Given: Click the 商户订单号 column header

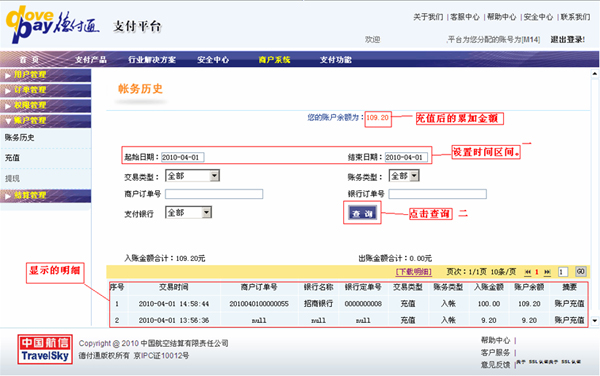Looking at the screenshot, I should tap(259, 287).
